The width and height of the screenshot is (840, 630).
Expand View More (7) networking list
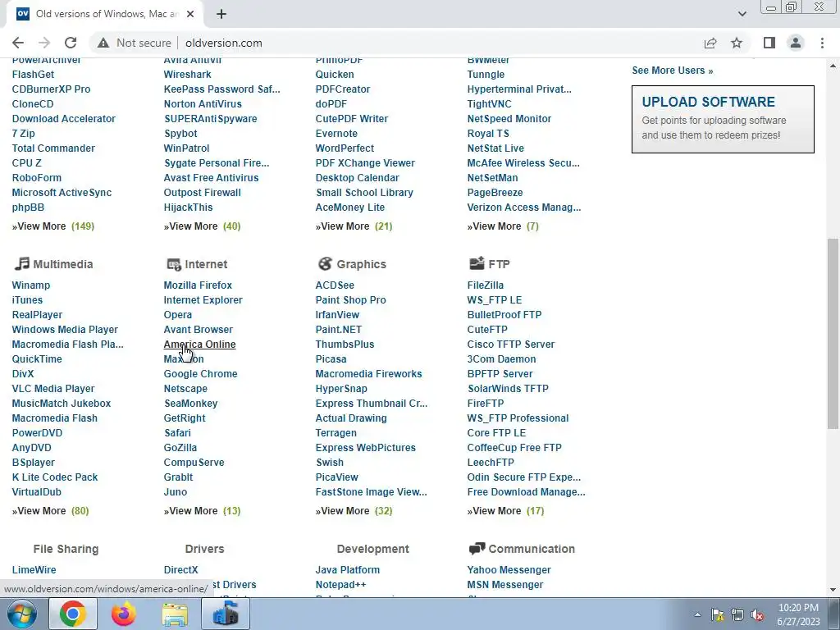pyautogui.click(x=503, y=226)
